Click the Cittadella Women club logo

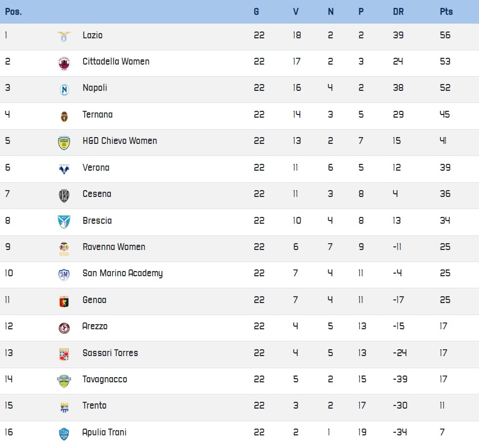point(64,64)
